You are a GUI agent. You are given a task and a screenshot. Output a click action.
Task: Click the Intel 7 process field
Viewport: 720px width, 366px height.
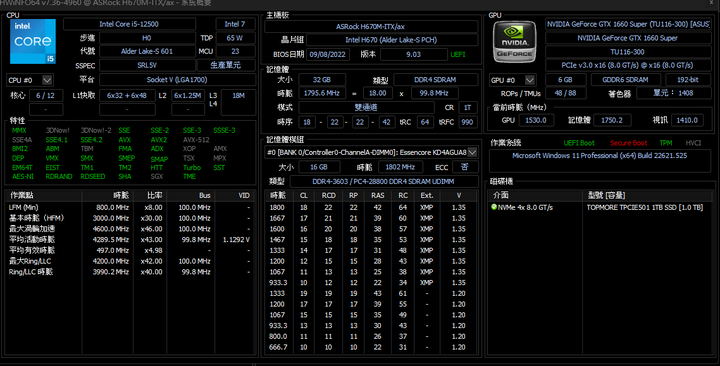pos(235,24)
